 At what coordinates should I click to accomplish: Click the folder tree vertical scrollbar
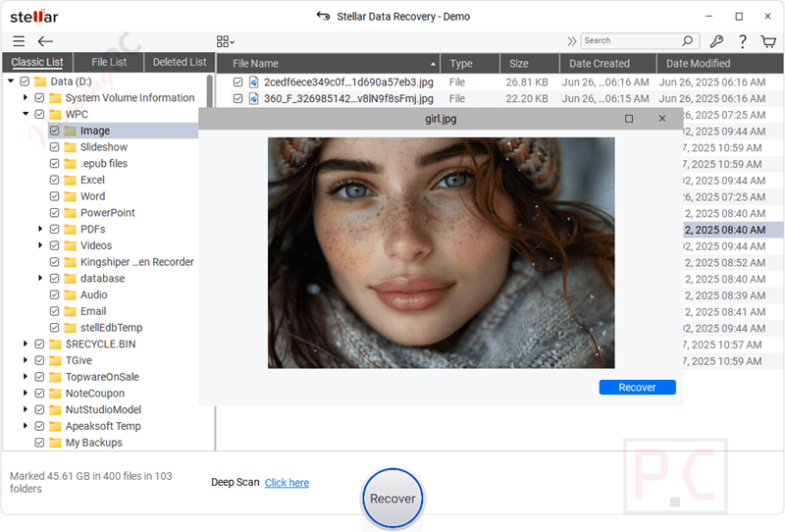(x=210, y=90)
